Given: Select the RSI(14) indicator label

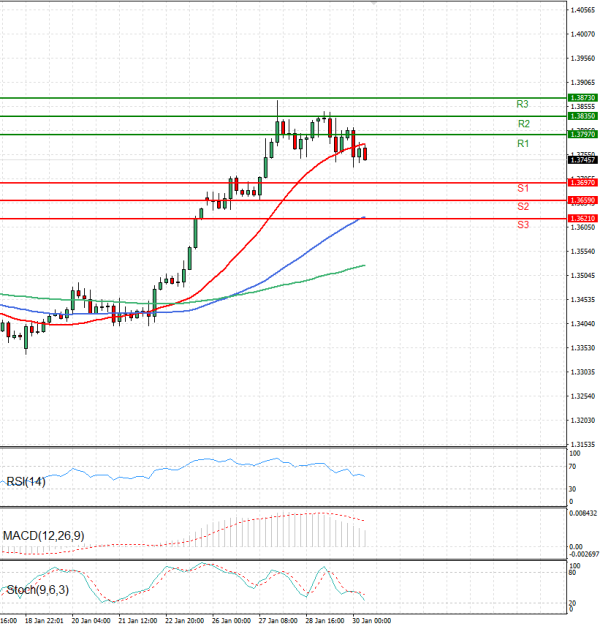Looking at the screenshot, I should click(x=25, y=483).
